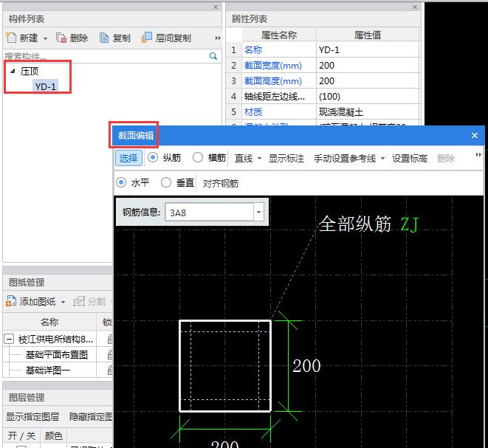Click the 材质 value 现浇混凝土

pos(368,111)
